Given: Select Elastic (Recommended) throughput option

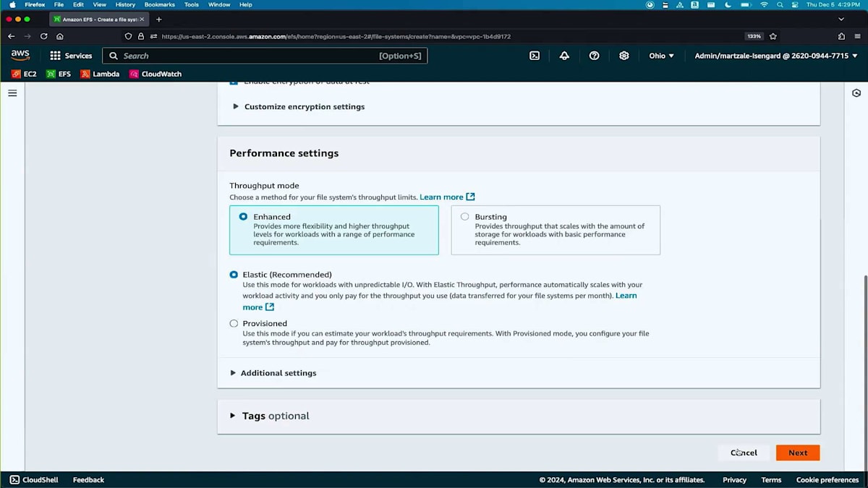Looking at the screenshot, I should 234,275.
